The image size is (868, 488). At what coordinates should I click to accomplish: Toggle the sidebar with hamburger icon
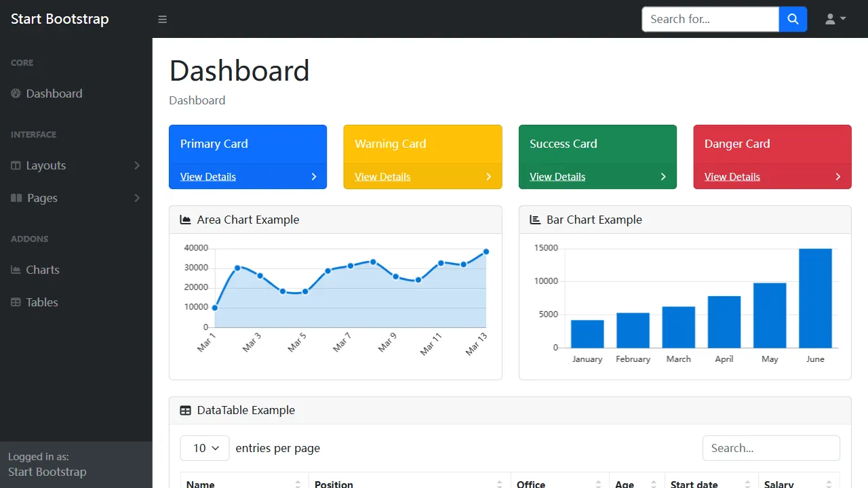pyautogui.click(x=162, y=19)
